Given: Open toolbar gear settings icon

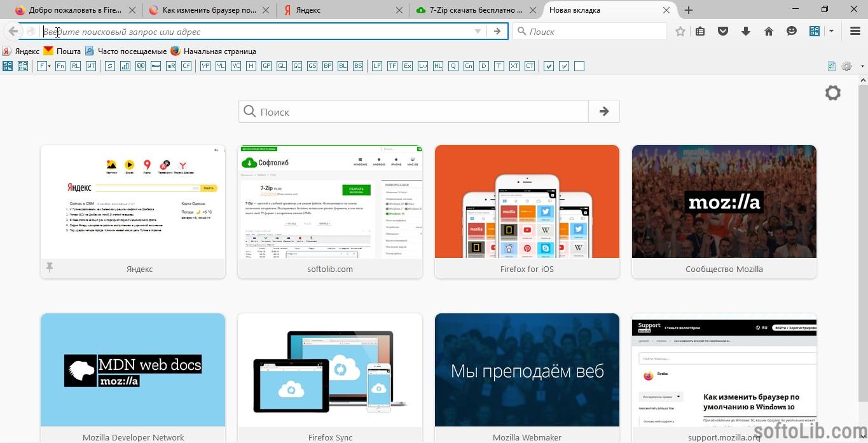Looking at the screenshot, I should [x=846, y=66].
